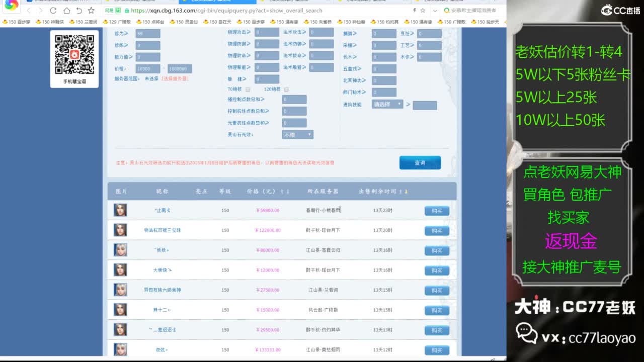Click the 查询 search button
Viewport: 644px width, 362px height.
(x=420, y=162)
